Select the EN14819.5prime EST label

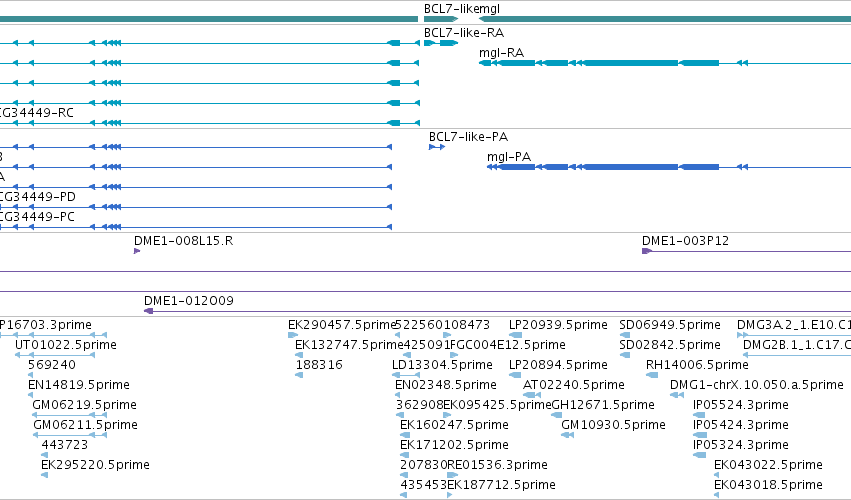click(79, 385)
